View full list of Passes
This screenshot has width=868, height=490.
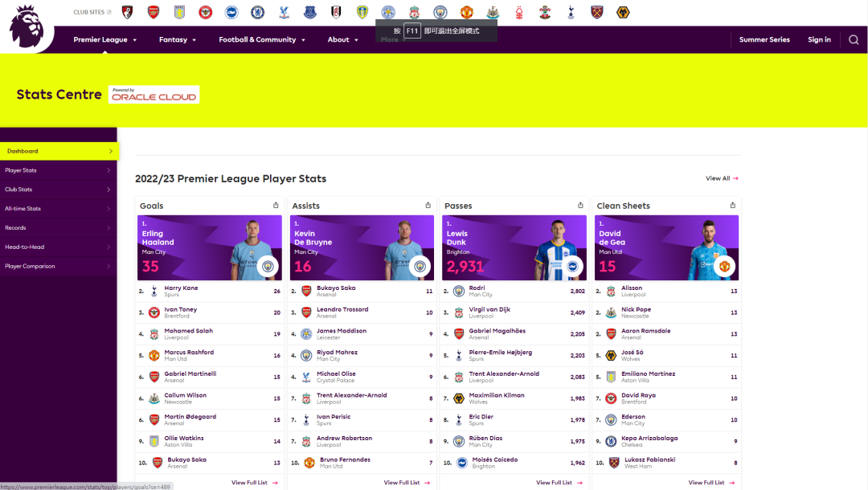click(x=559, y=483)
